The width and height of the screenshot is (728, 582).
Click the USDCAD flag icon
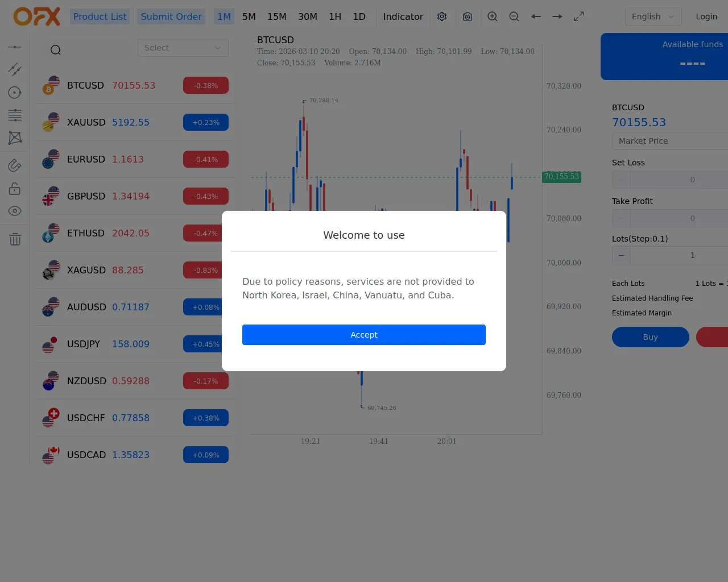[51, 455]
